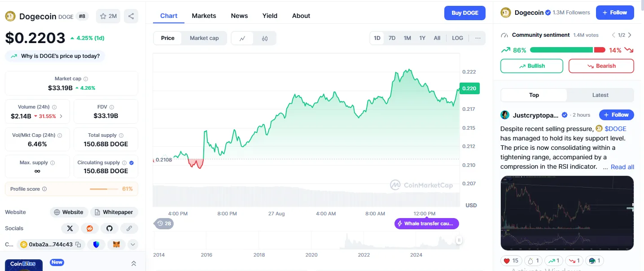Click the star watchlist button showing 2M
This screenshot has width=644, height=271.
click(x=108, y=16)
